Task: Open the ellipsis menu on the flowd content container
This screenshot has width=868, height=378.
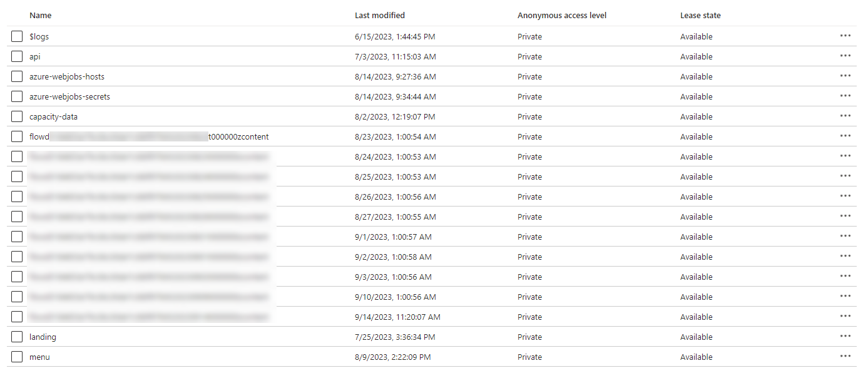Action: click(845, 136)
